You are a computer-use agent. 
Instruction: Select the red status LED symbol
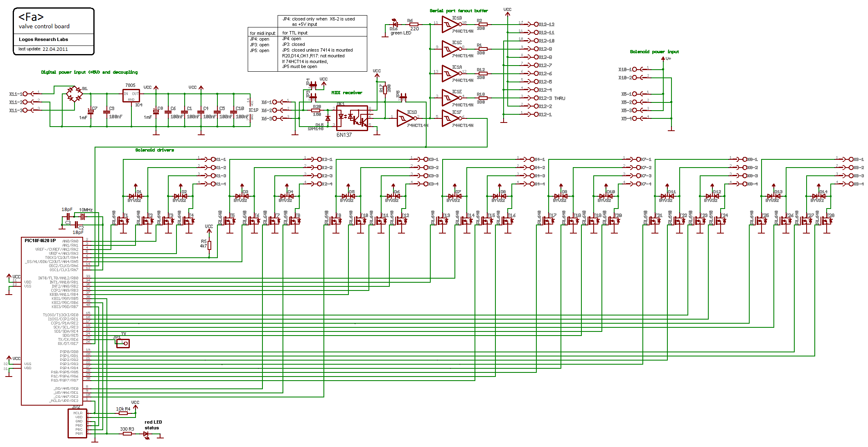pos(147,434)
